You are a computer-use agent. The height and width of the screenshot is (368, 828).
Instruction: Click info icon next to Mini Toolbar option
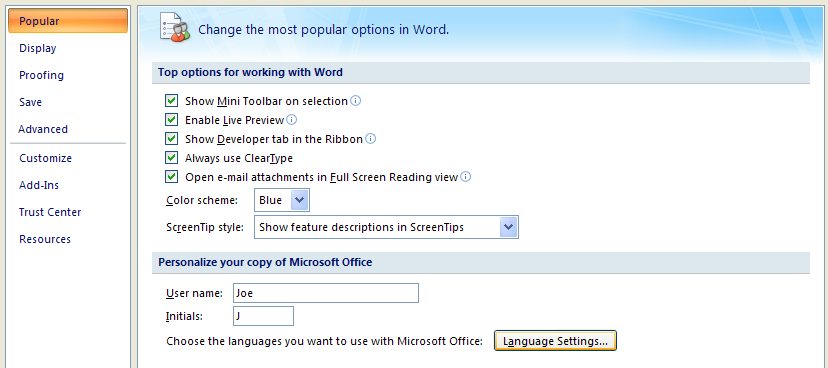coord(356,100)
